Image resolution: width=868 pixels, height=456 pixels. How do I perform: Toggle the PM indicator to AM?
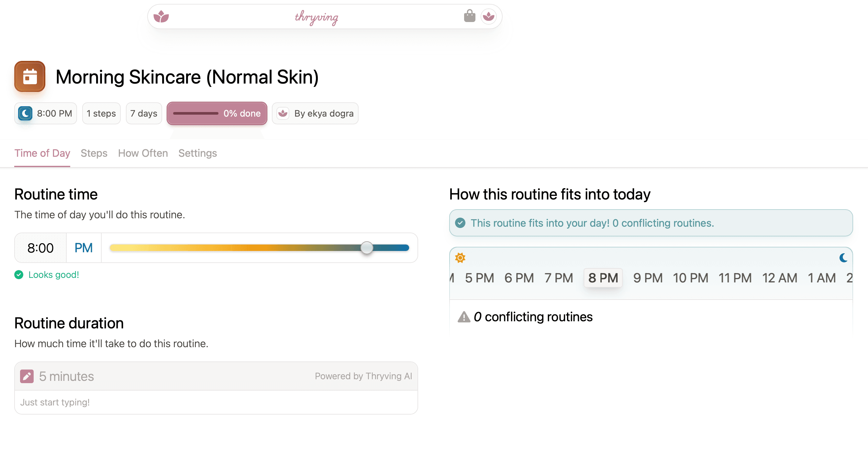[x=83, y=247]
